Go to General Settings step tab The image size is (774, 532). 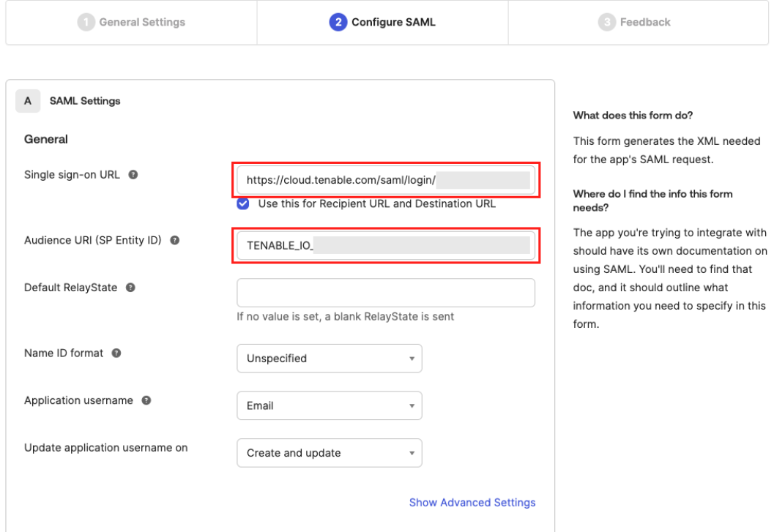132,22
